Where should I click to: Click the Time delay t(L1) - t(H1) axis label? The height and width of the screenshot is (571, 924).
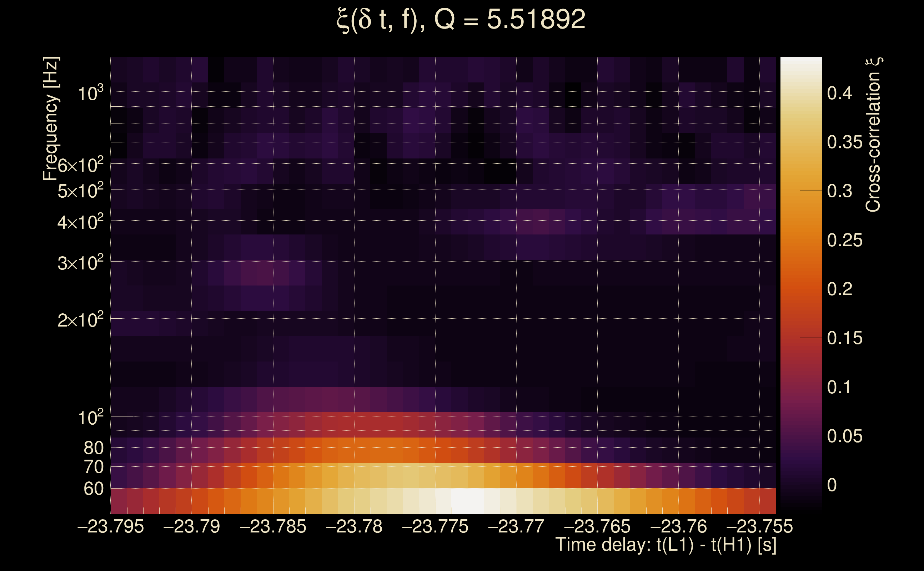click(666, 545)
